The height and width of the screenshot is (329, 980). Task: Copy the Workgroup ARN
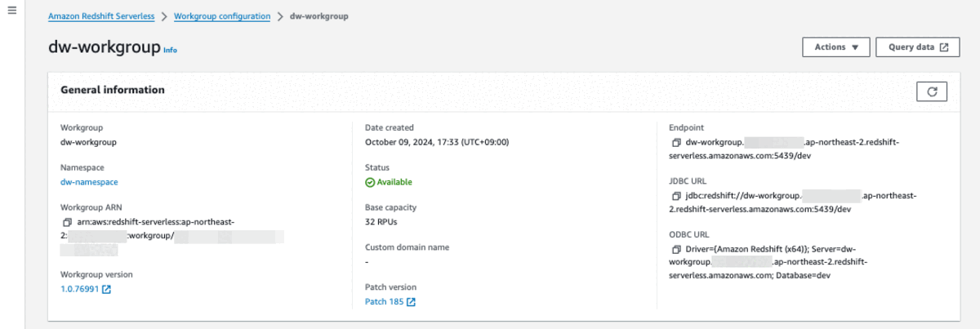coord(66,222)
